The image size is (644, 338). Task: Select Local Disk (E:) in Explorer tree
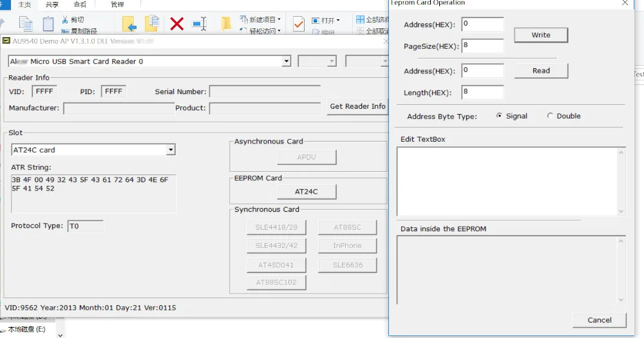click(x=26, y=329)
